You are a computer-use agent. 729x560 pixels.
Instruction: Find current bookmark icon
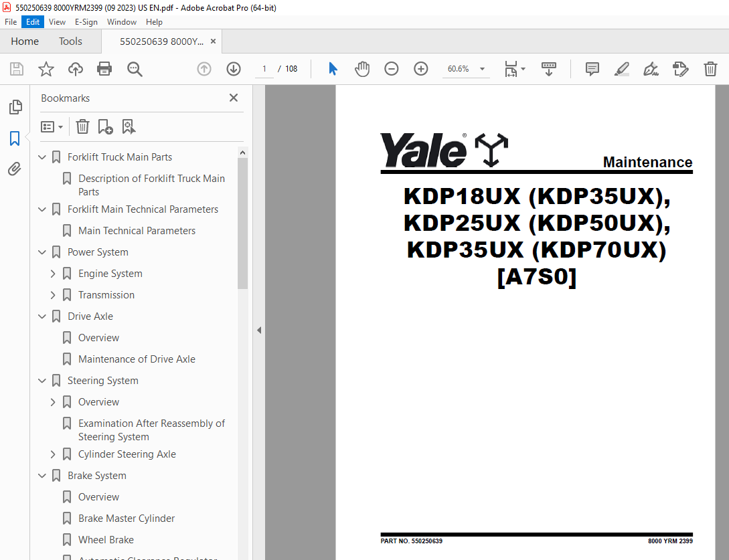click(x=129, y=126)
